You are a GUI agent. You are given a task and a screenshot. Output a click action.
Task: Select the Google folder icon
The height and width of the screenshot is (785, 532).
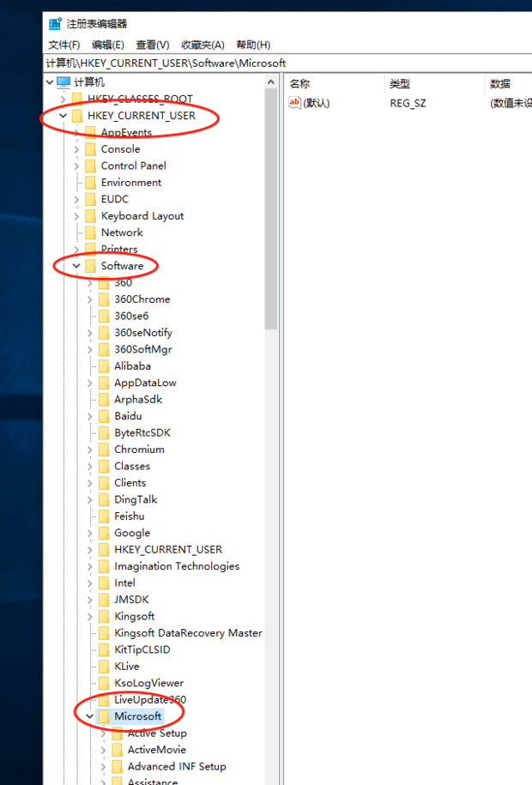(x=104, y=533)
